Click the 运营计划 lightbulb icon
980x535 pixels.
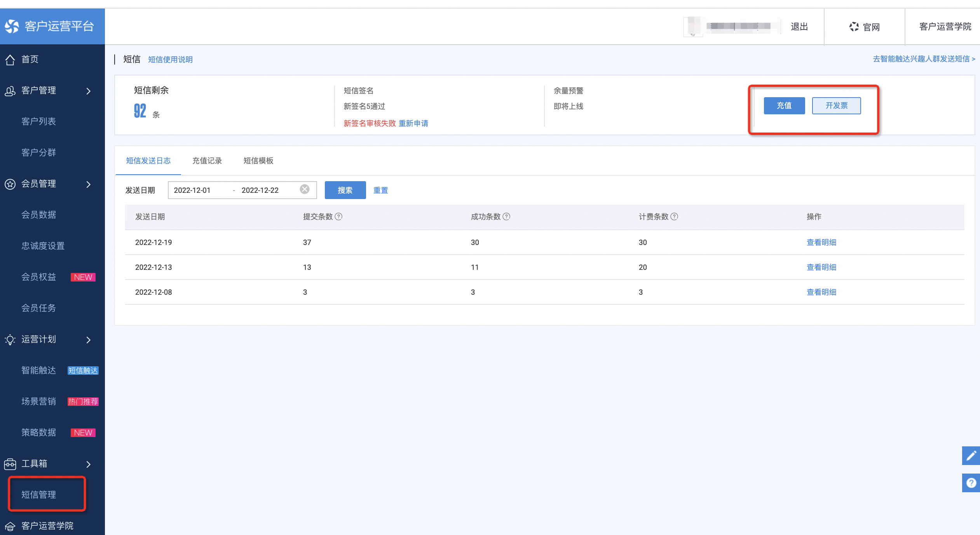click(10, 339)
